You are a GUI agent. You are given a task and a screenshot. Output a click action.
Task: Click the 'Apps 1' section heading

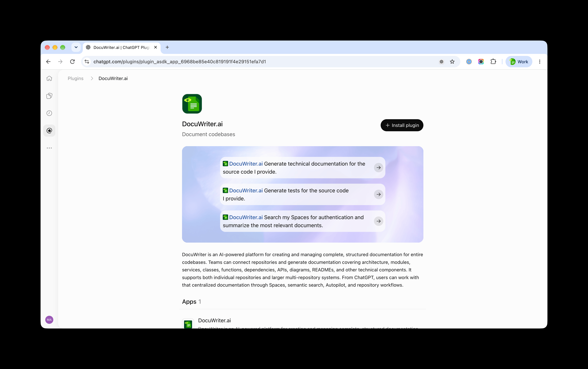coord(192,302)
